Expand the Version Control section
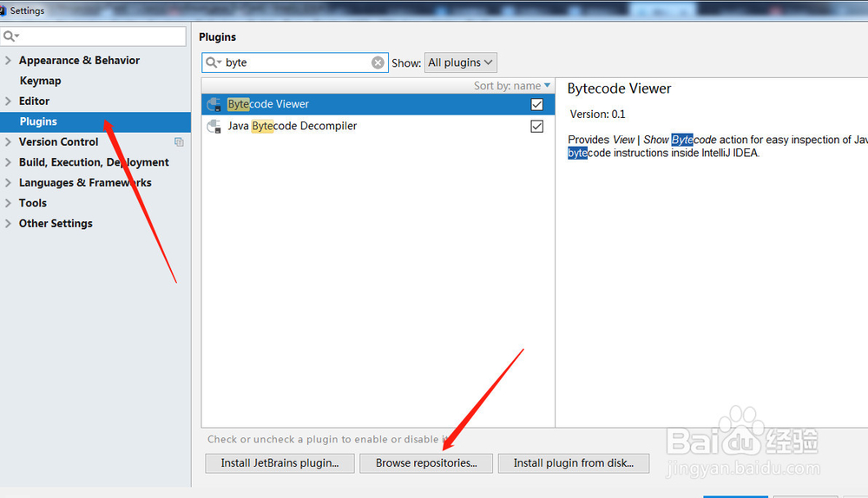 point(8,142)
